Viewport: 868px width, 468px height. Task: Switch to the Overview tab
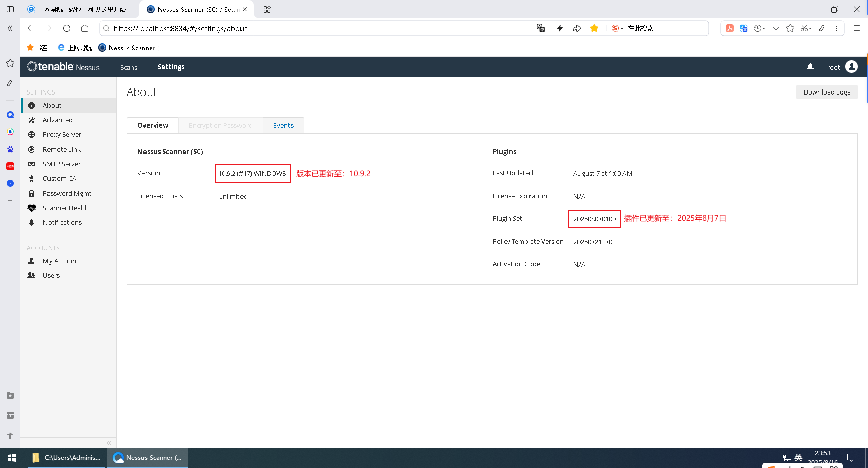coord(153,125)
